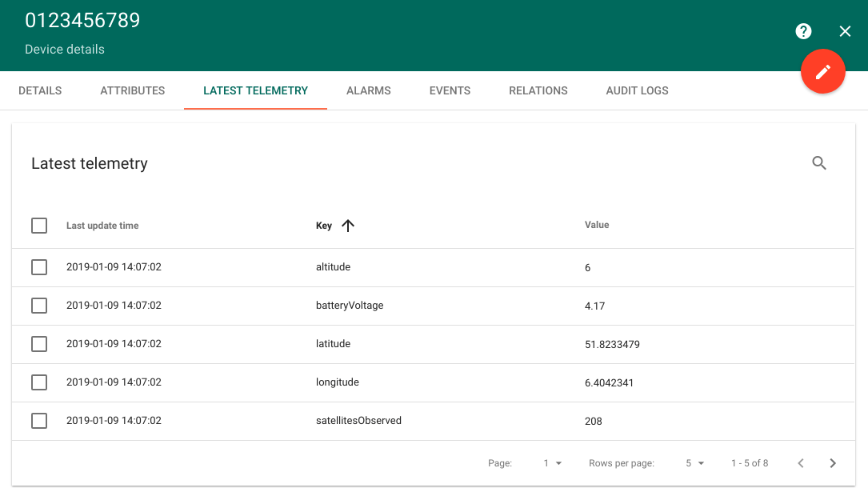
Task: Select the satellitesObserved row checkbox
Action: [39, 421]
